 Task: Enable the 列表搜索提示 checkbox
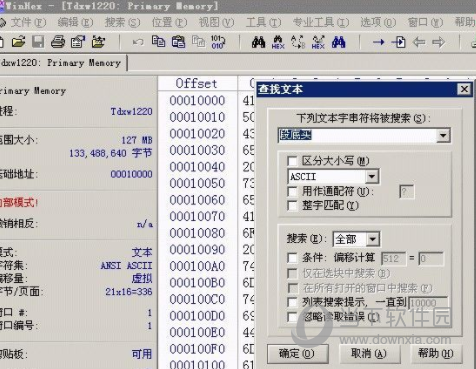[x=292, y=302]
